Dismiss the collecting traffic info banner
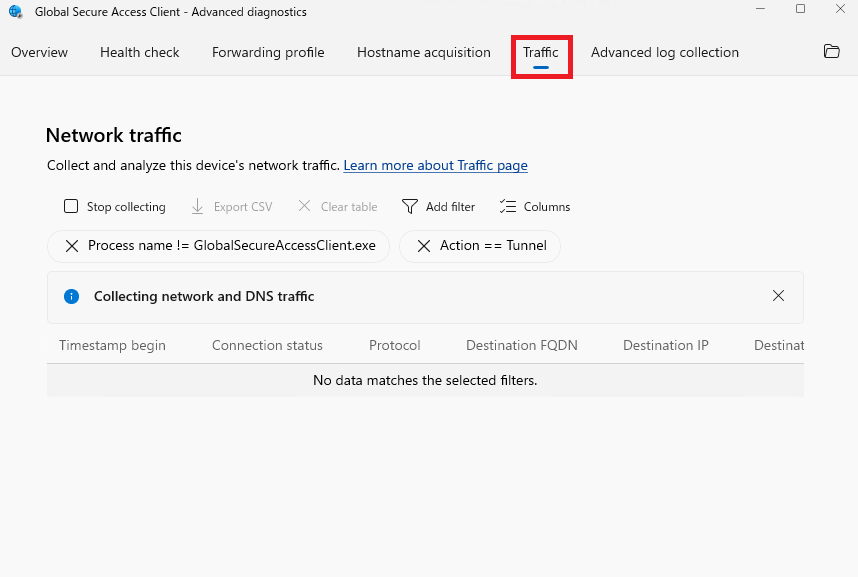Screen dimensions: 858x577 click(778, 296)
